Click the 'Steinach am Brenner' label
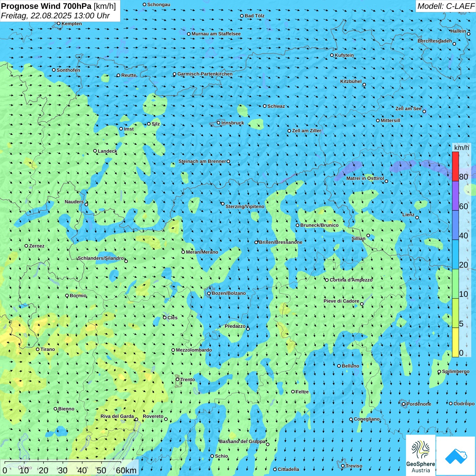Image resolution: width=476 pixels, height=476 pixels. 202,161
